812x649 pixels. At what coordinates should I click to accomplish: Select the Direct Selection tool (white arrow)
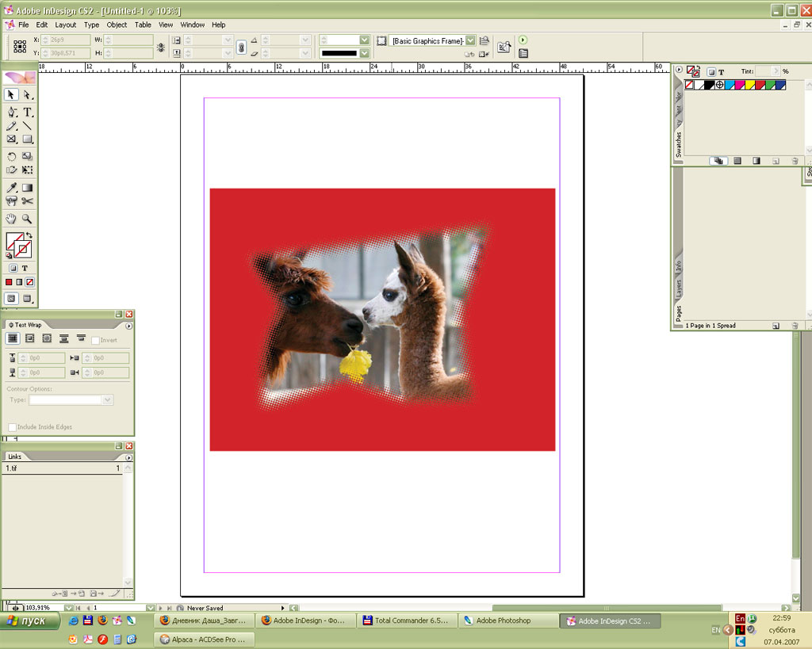coord(28,95)
